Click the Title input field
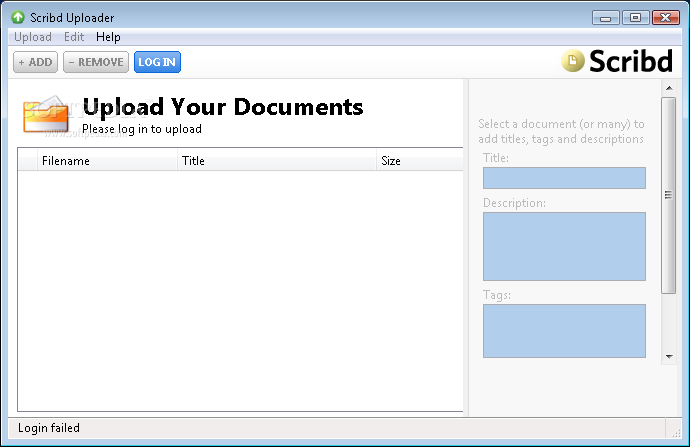Viewport: 690px width, 447px height. click(564, 178)
